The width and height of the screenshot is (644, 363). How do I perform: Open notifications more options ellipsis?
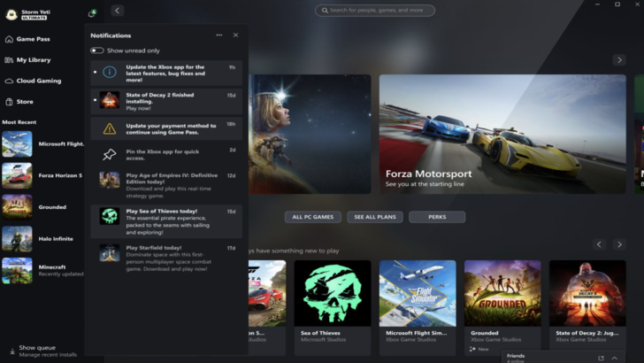(x=219, y=35)
